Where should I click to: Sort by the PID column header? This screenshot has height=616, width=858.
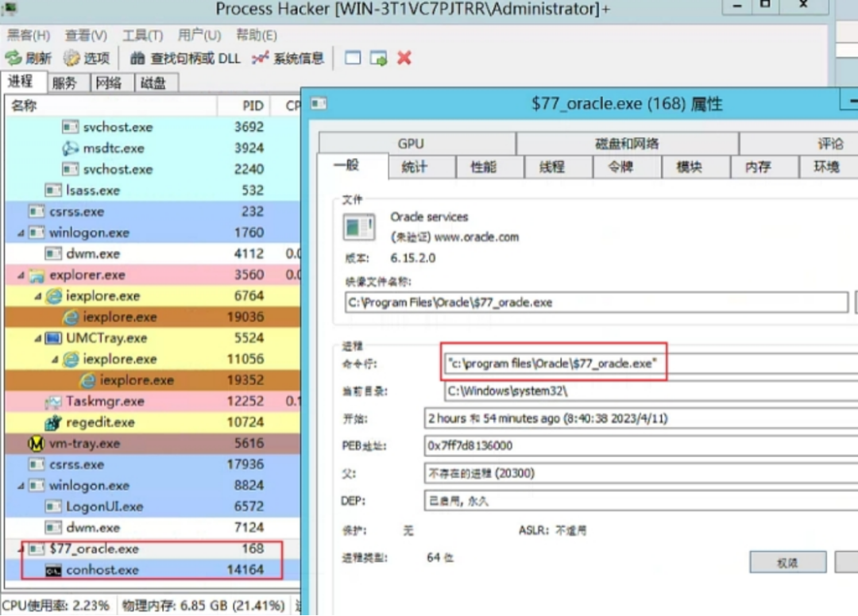[244, 106]
